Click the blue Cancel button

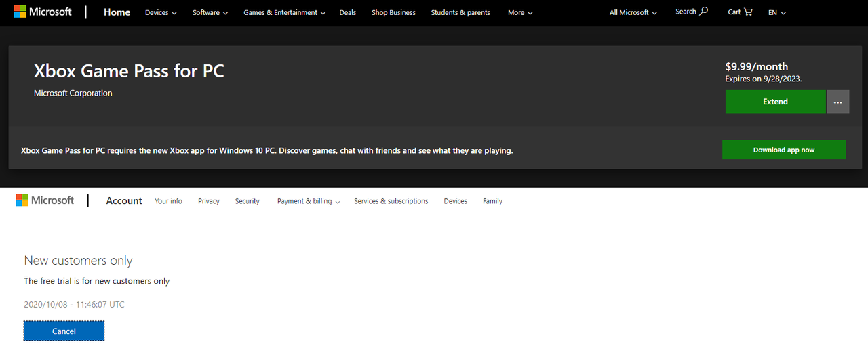click(64, 331)
